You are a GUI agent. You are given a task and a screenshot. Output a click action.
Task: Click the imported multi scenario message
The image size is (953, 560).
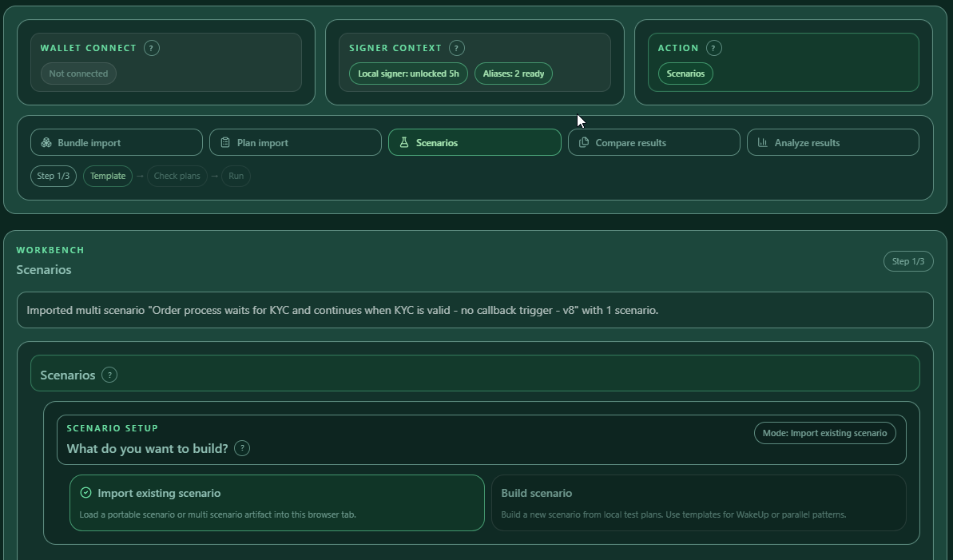[x=475, y=310]
